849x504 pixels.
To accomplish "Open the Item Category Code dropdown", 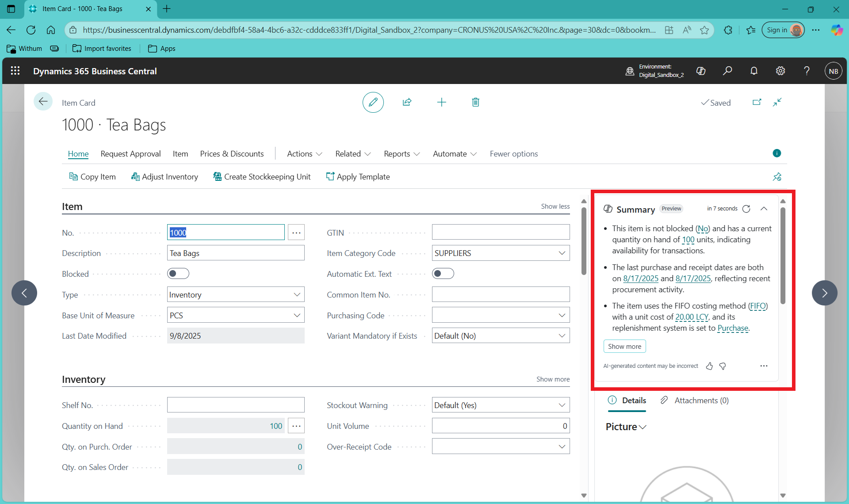I will [x=561, y=253].
